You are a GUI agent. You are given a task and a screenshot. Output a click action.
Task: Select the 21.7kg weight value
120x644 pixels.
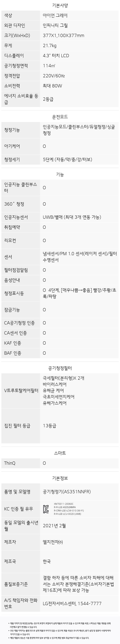[50, 45]
